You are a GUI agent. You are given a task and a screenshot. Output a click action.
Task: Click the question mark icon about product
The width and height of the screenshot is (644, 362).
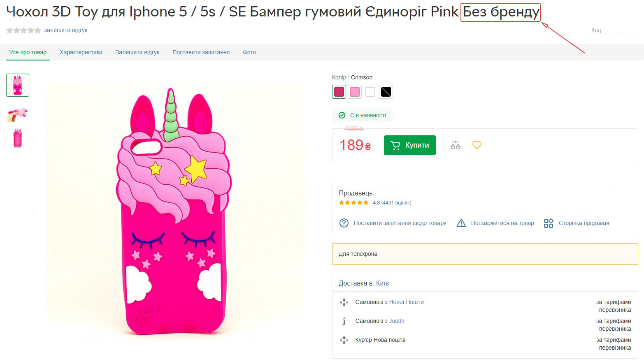344,223
